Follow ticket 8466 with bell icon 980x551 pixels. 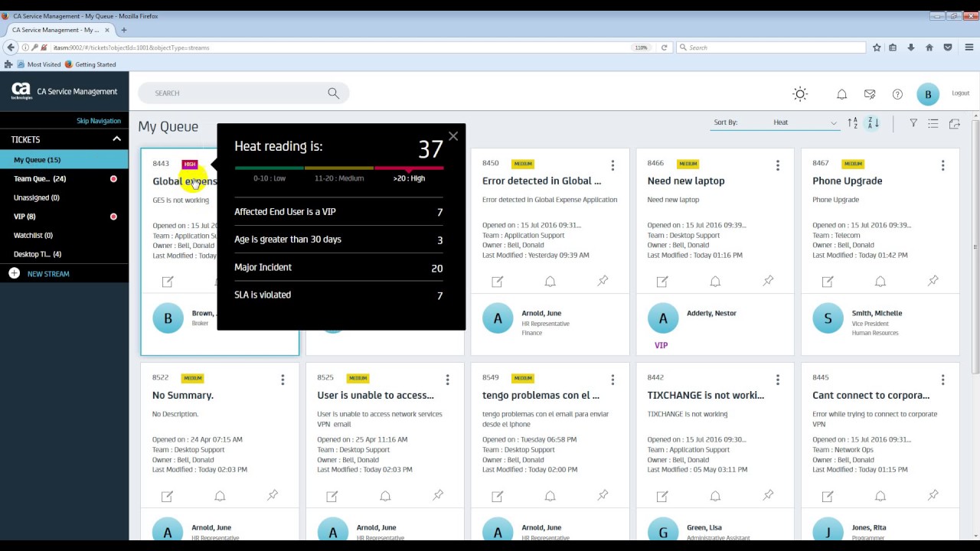(x=715, y=282)
